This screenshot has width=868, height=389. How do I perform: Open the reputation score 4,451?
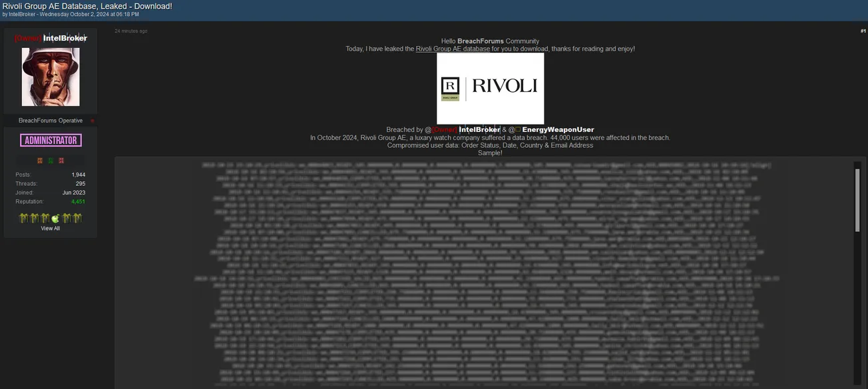click(78, 202)
